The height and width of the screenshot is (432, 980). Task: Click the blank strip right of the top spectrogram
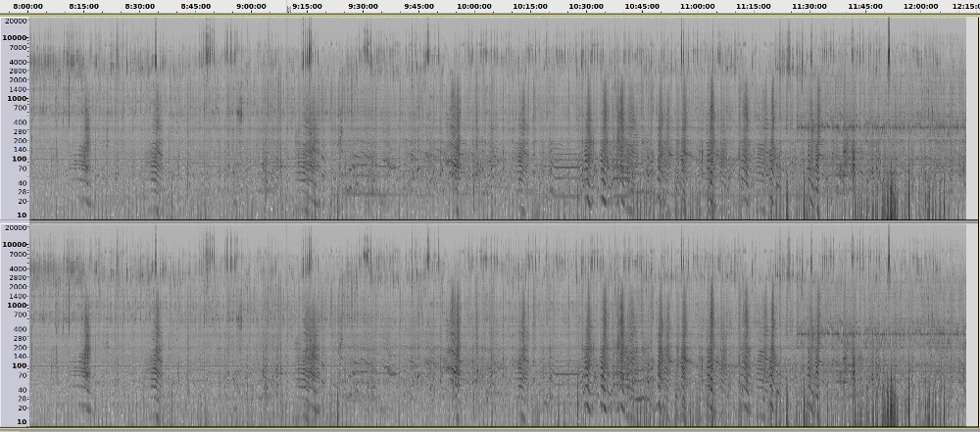pyautogui.click(x=973, y=118)
